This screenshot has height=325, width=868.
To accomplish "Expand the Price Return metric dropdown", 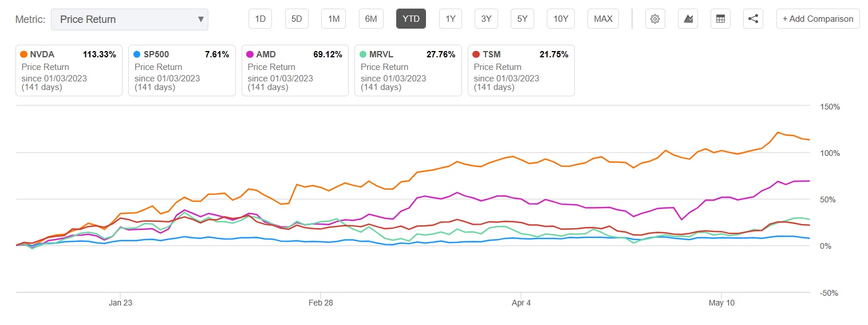I will tap(129, 19).
